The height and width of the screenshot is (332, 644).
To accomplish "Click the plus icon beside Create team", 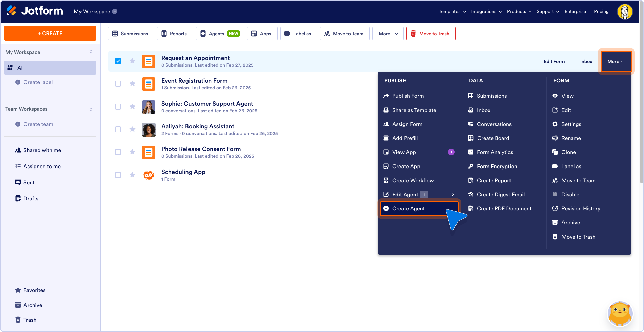I will (18, 124).
